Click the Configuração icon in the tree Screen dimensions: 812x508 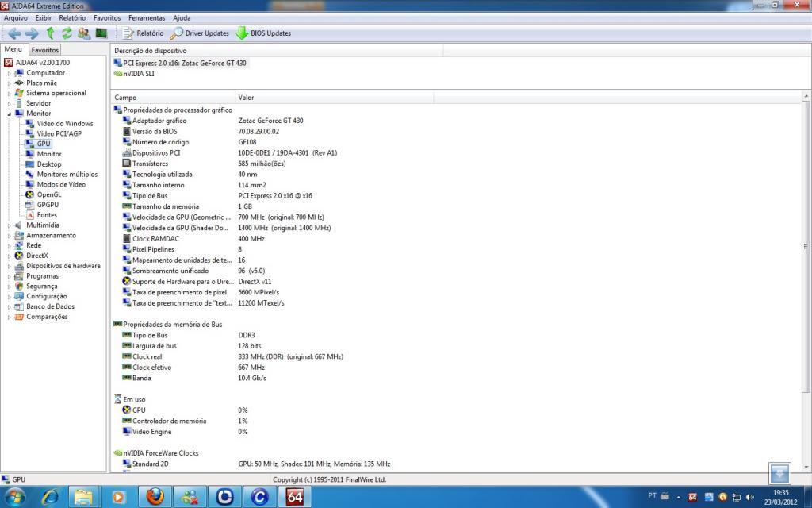tap(19, 297)
